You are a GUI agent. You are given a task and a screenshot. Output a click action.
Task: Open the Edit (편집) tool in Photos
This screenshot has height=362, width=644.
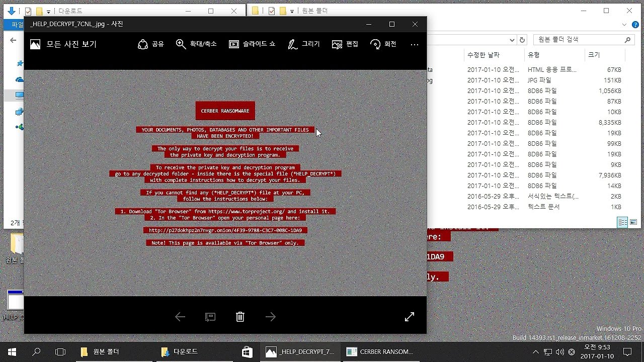tap(345, 44)
